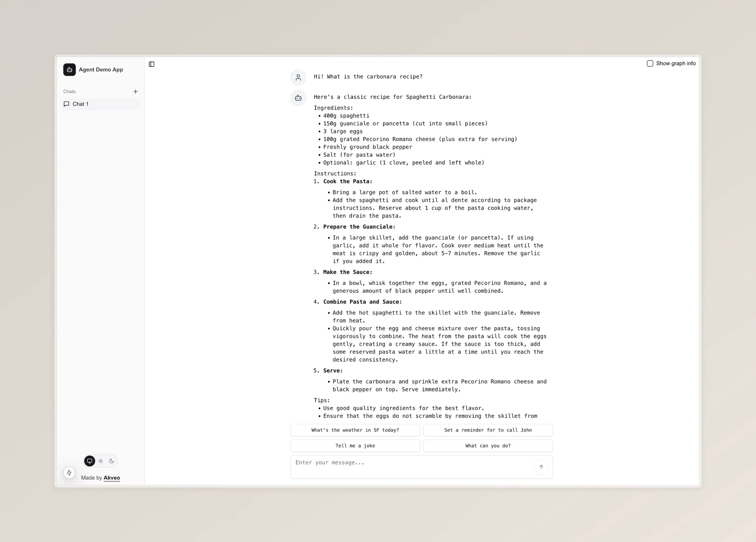The height and width of the screenshot is (542, 756).
Task: Click the "Chats" section label
Action: point(69,92)
